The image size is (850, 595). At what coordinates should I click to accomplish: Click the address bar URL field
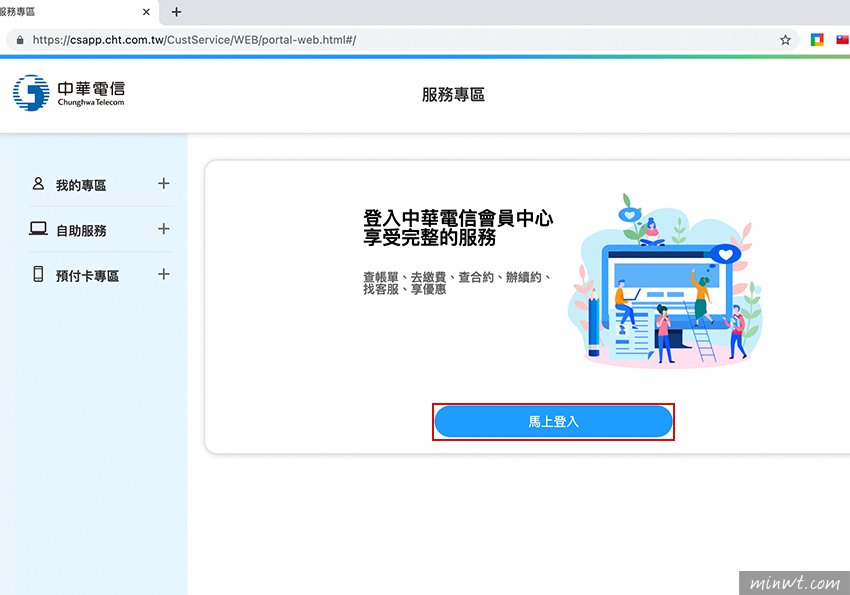pos(402,40)
